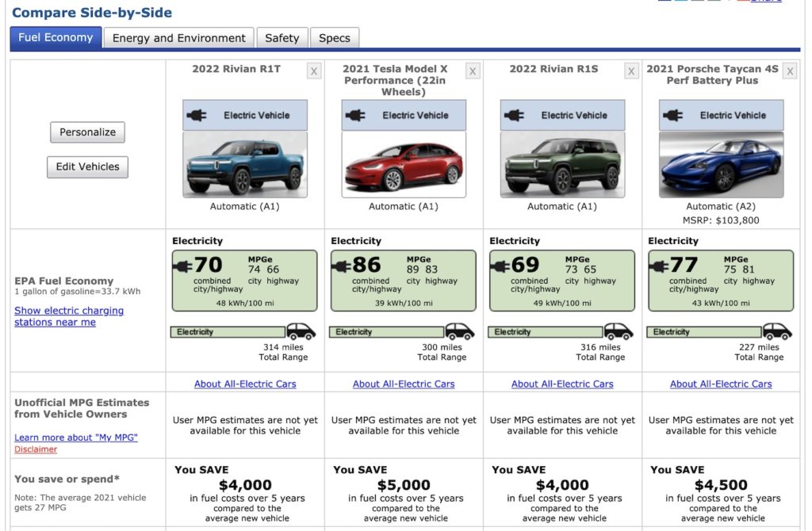Remove the 2021 Porsche Taycan 4S column
The image size is (812, 531).
[x=790, y=71]
